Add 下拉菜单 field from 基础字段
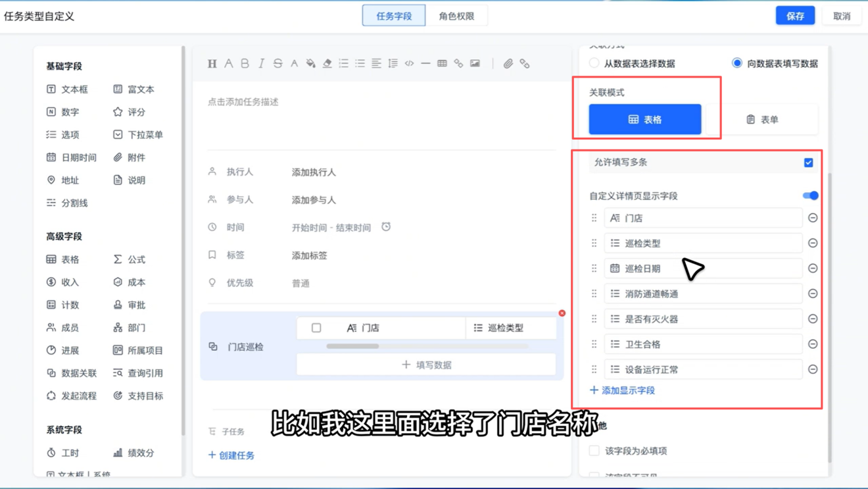Screen dimensions: 868x489 pos(138,135)
